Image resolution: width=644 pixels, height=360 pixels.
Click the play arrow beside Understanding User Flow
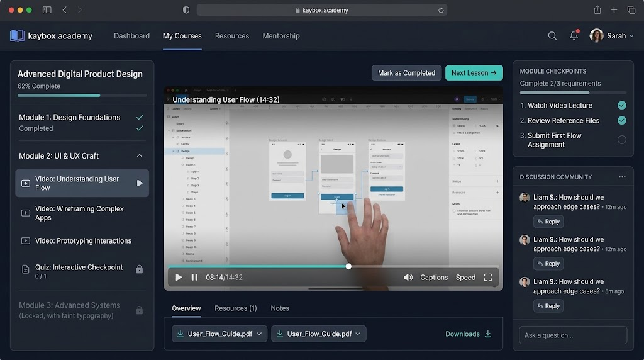(x=140, y=183)
